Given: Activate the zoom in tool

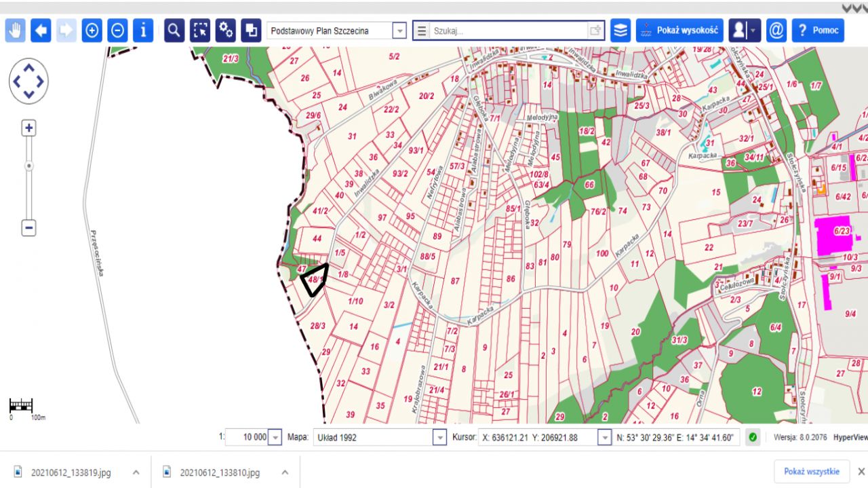Looking at the screenshot, I should tap(92, 31).
